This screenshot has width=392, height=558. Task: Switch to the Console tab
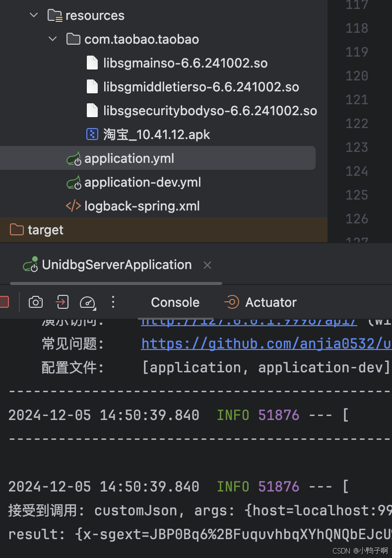(175, 302)
